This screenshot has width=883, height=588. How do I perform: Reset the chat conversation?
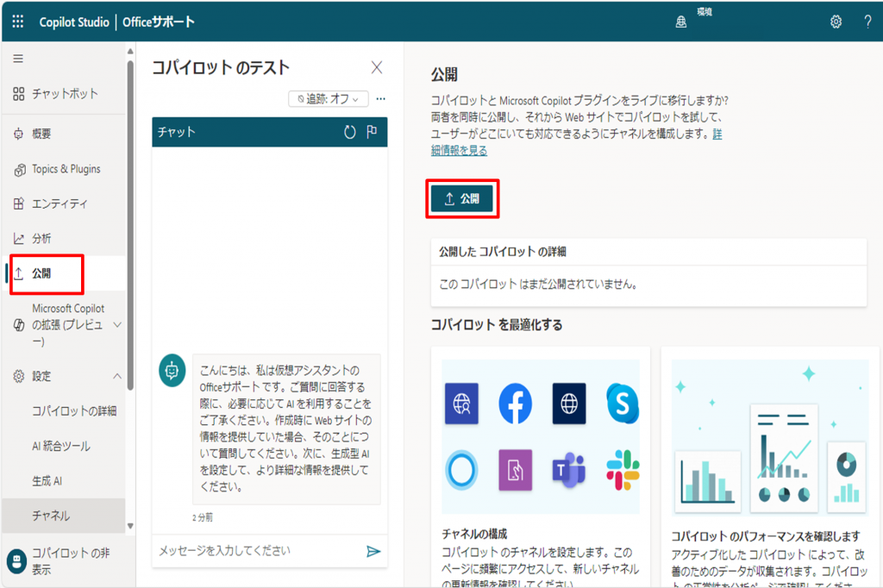(350, 132)
